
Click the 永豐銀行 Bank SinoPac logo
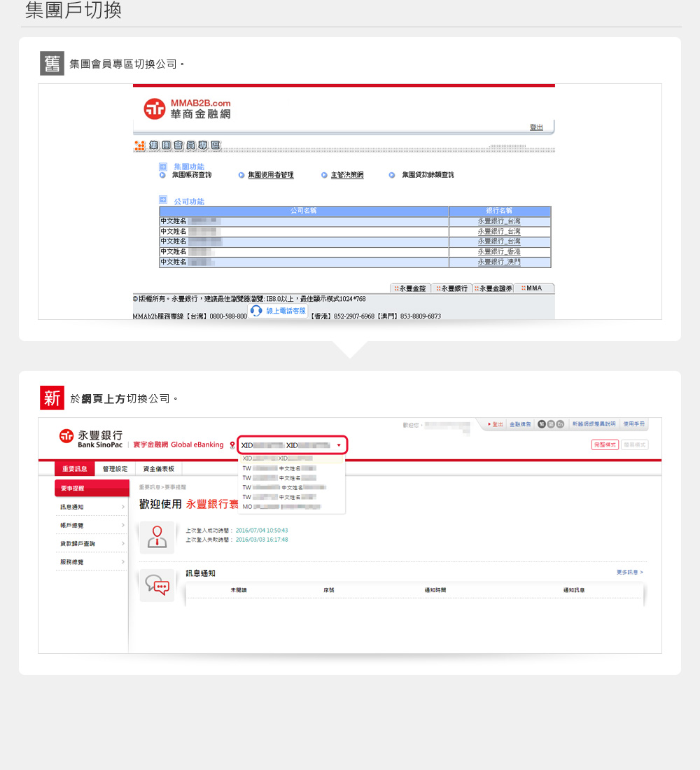92,438
